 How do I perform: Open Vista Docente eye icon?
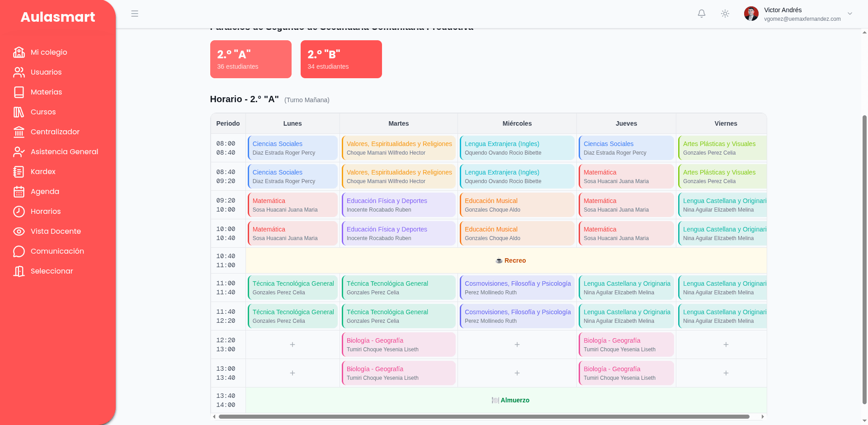pyautogui.click(x=19, y=231)
